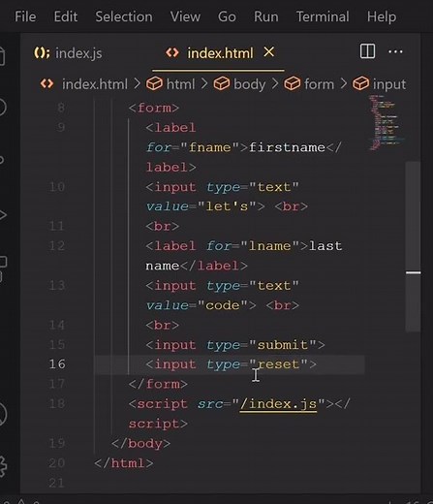Expand chevron after html breadcrumb

tap(204, 84)
